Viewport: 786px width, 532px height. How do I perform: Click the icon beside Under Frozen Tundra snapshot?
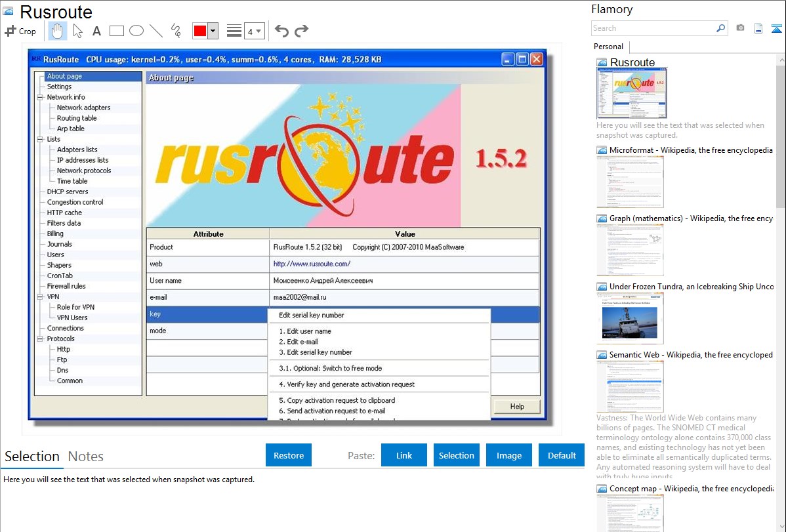pyautogui.click(x=602, y=287)
